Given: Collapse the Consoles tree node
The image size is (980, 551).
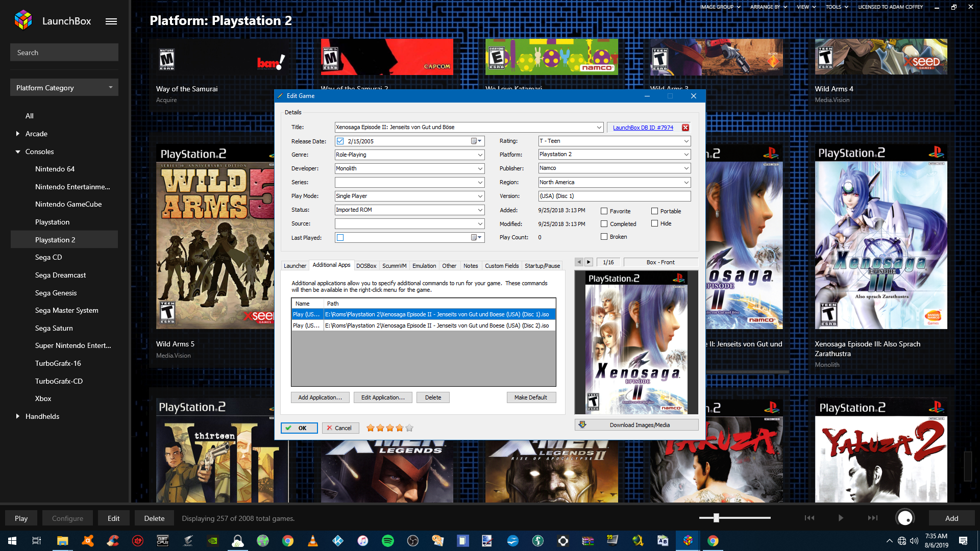Looking at the screenshot, I should click(18, 152).
